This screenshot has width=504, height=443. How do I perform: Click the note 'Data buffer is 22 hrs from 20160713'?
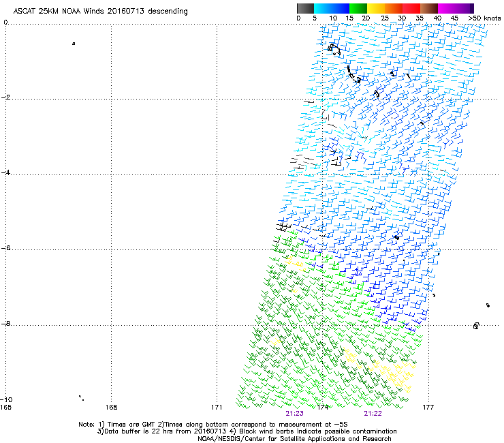tap(166, 431)
